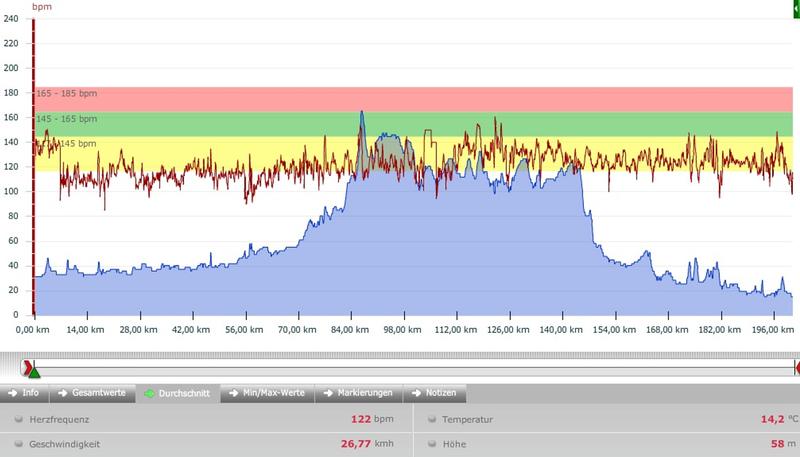Expand side panel via green arrow top-right

(x=795, y=7)
